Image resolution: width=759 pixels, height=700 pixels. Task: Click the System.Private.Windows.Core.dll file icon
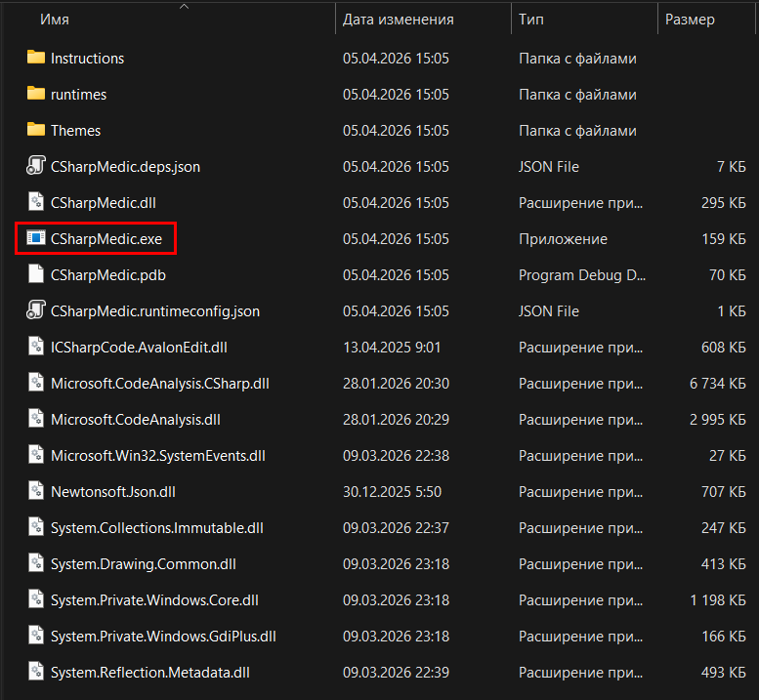tap(36, 599)
